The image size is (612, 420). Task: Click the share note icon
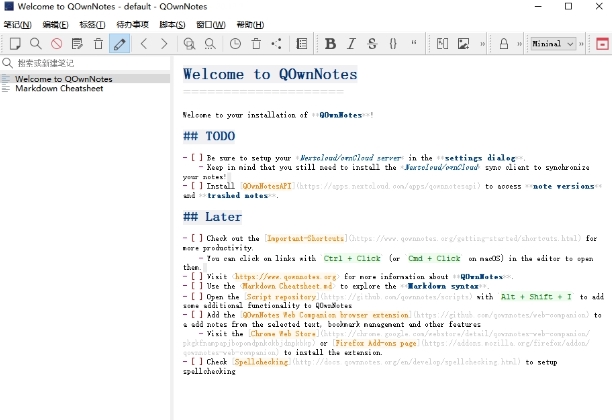tap(277, 43)
